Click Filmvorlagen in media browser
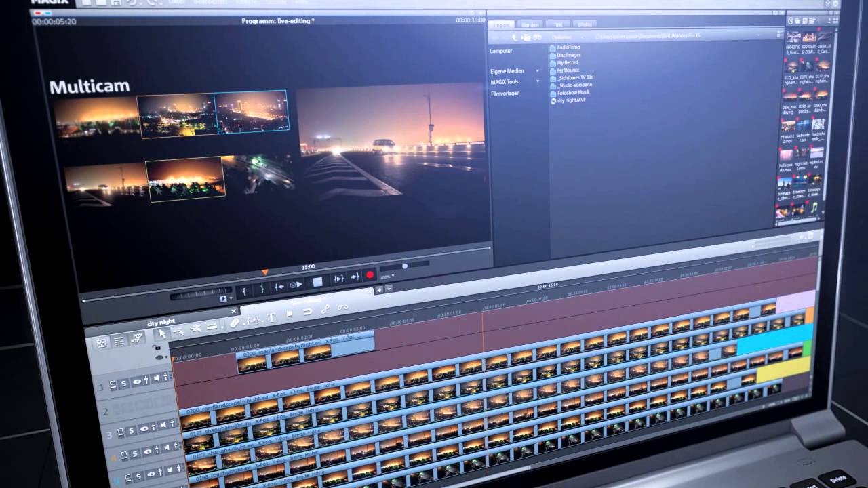 tap(505, 94)
